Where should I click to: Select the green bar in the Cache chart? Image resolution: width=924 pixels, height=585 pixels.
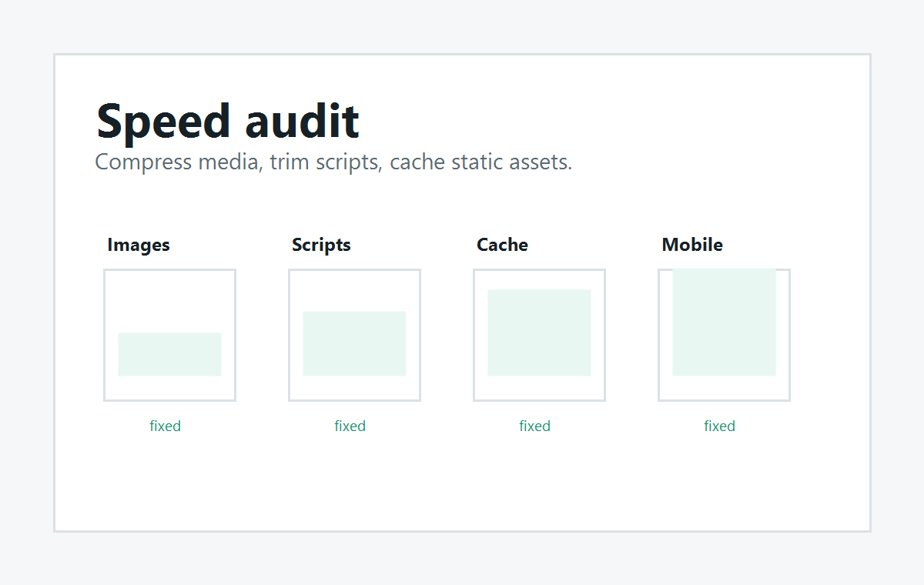click(539, 333)
